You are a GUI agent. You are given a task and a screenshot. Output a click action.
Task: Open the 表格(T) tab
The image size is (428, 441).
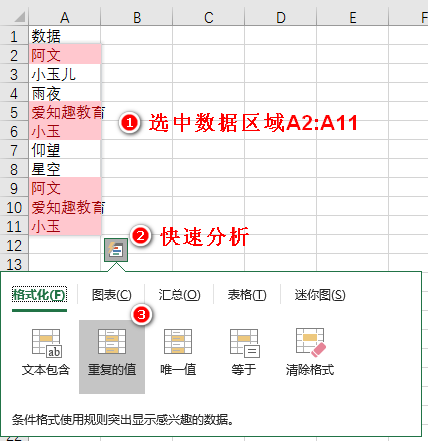(x=247, y=295)
